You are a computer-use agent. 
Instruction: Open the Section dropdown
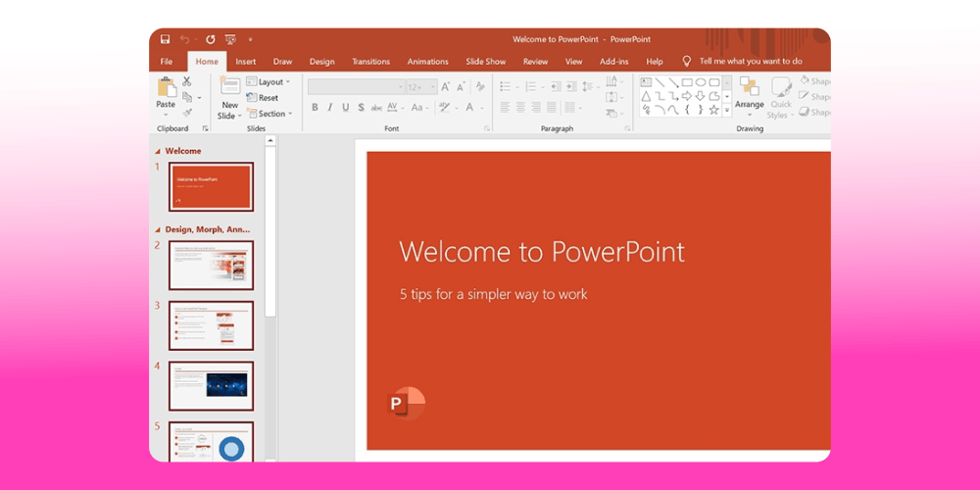[269, 114]
